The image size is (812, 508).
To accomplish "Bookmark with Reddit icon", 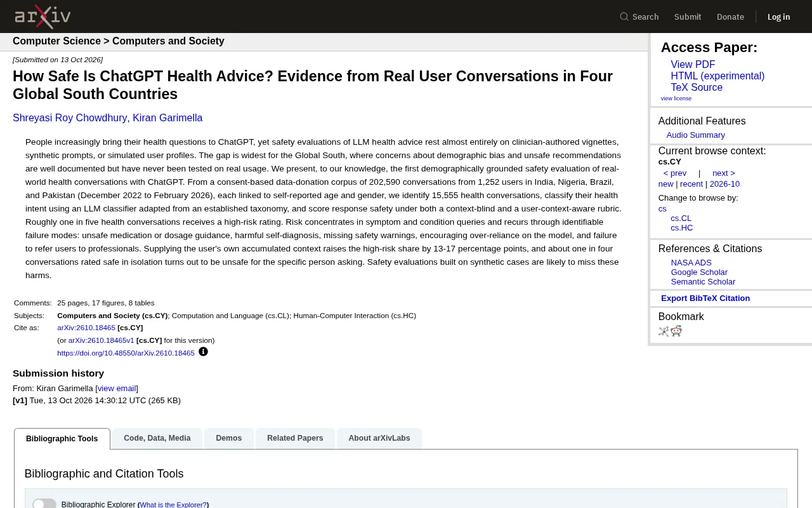I will [x=676, y=331].
